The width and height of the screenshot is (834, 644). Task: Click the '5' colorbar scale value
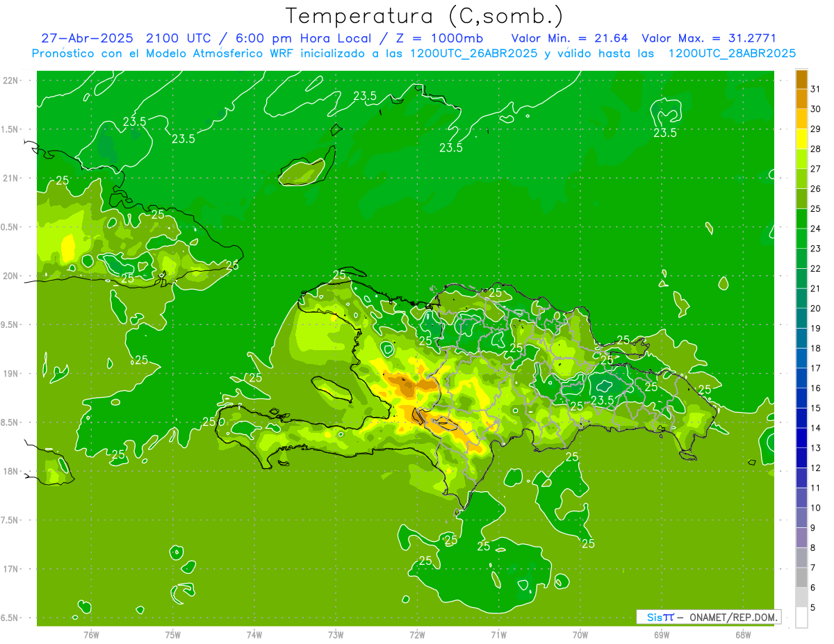pos(814,607)
